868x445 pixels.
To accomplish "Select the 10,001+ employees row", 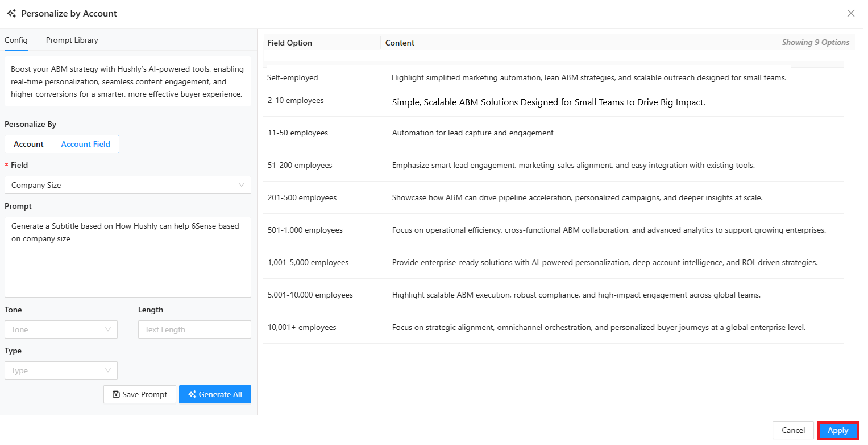I will coord(553,327).
